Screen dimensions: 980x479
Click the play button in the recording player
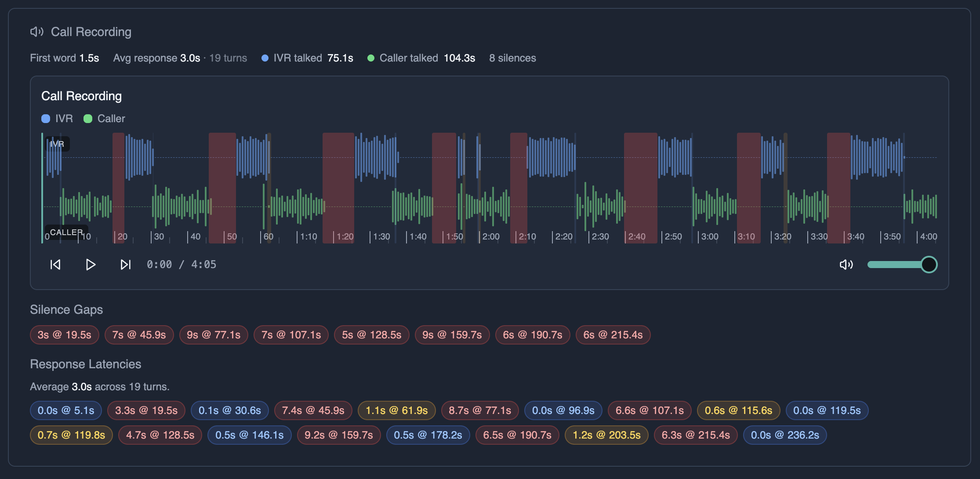(x=91, y=265)
